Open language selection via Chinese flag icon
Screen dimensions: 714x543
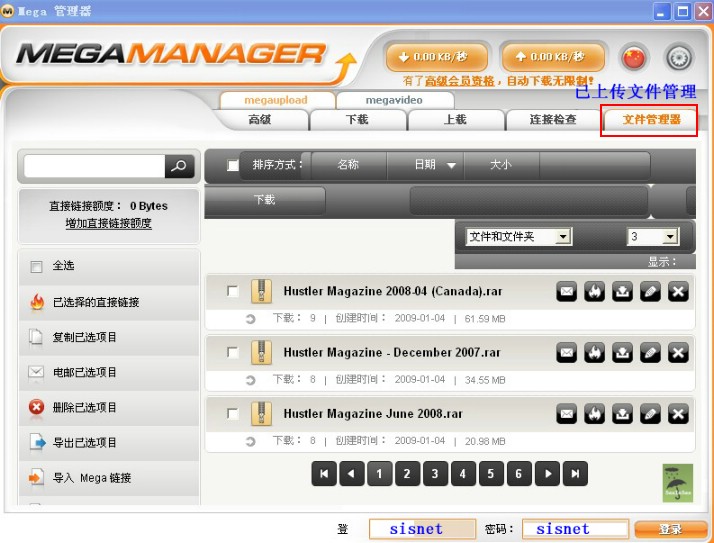point(633,58)
